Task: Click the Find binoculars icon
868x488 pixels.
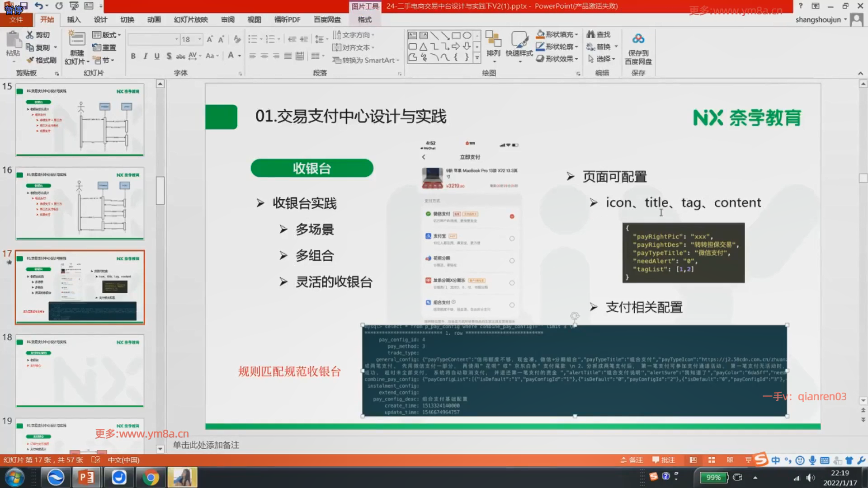Action: point(590,34)
